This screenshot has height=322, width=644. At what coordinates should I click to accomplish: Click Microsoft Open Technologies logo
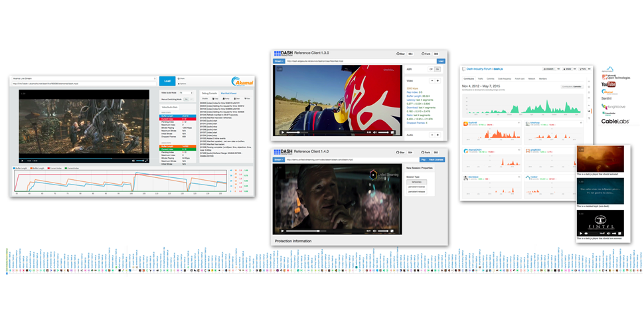pyautogui.click(x=615, y=77)
